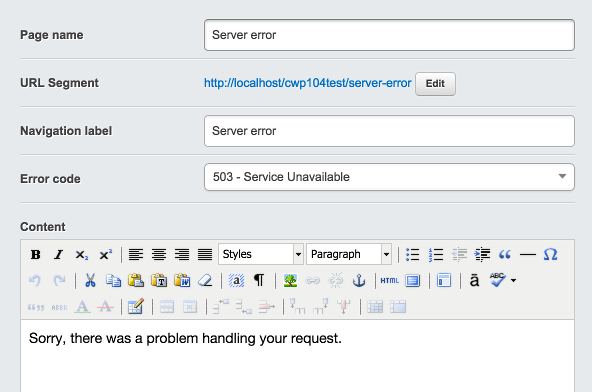Align text left
Viewport: 592px width, 392px height.
coord(136,255)
